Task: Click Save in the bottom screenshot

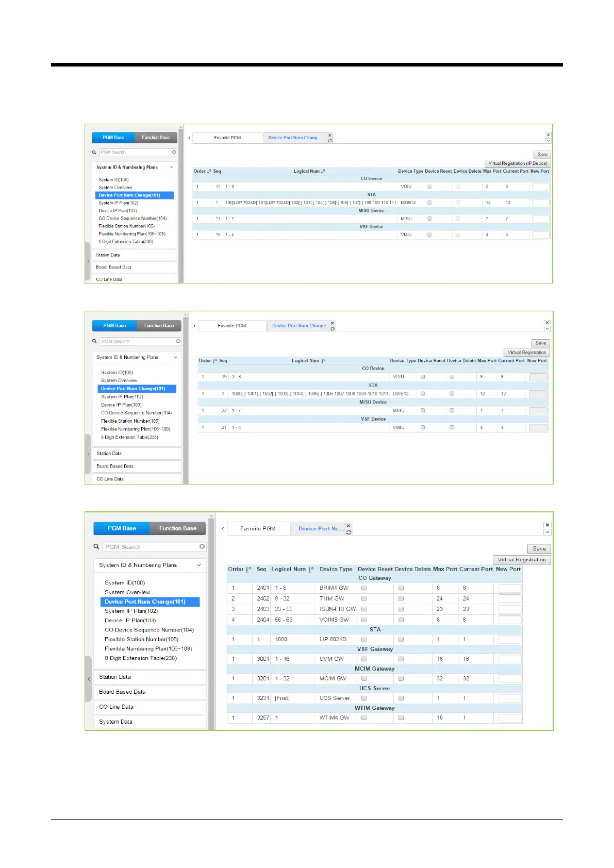Action: (x=539, y=548)
